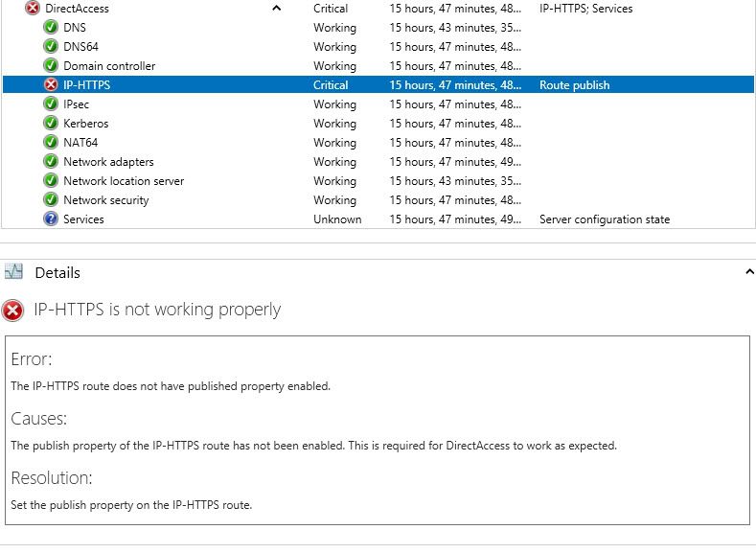756x553 pixels.
Task: Select the NAT64 row
Action: coord(378,142)
